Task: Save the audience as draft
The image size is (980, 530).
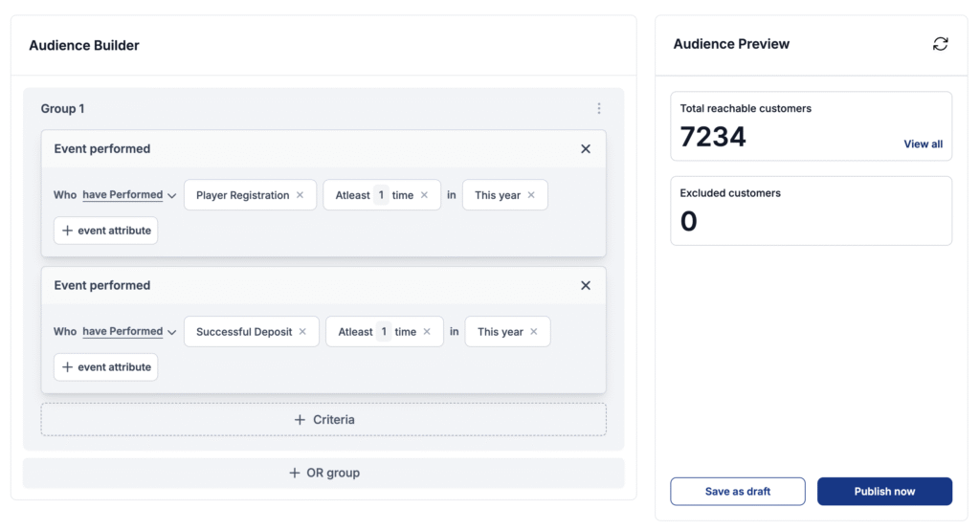Action: coord(738,491)
